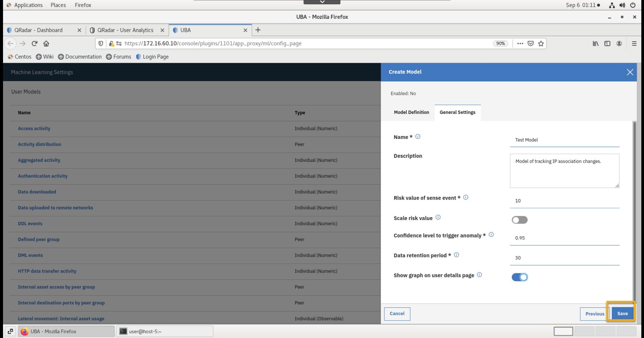This screenshot has height=338, width=644.
Task: Close the QRadar - Dashboard tab
Action: tap(79, 30)
